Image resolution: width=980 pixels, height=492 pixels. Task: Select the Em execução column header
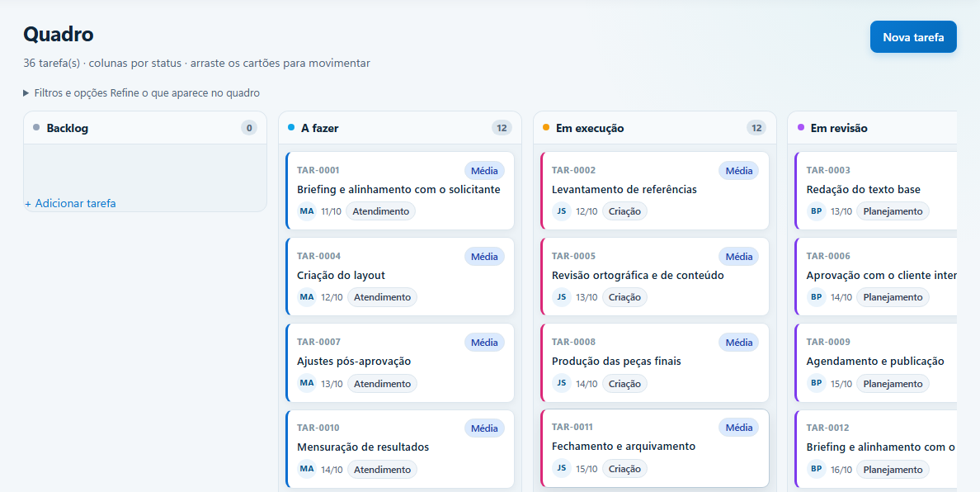(654, 128)
